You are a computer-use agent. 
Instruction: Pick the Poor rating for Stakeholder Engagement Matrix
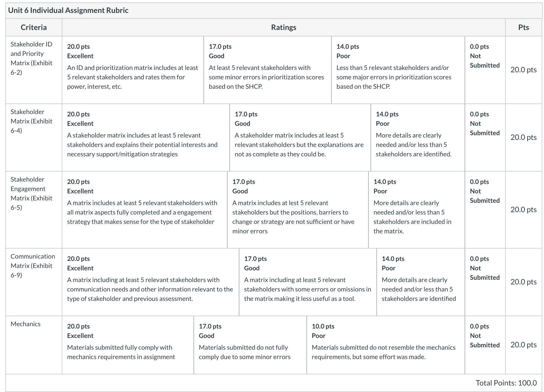[417, 210]
